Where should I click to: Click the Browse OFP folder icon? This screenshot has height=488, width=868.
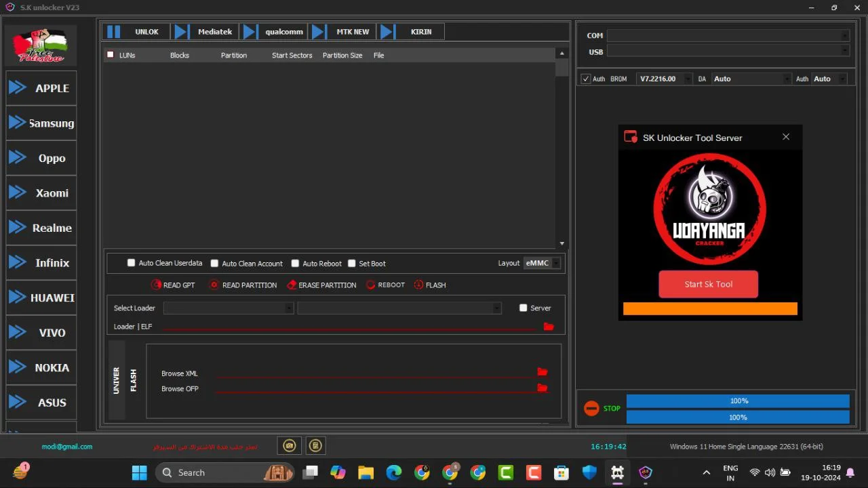(x=542, y=388)
